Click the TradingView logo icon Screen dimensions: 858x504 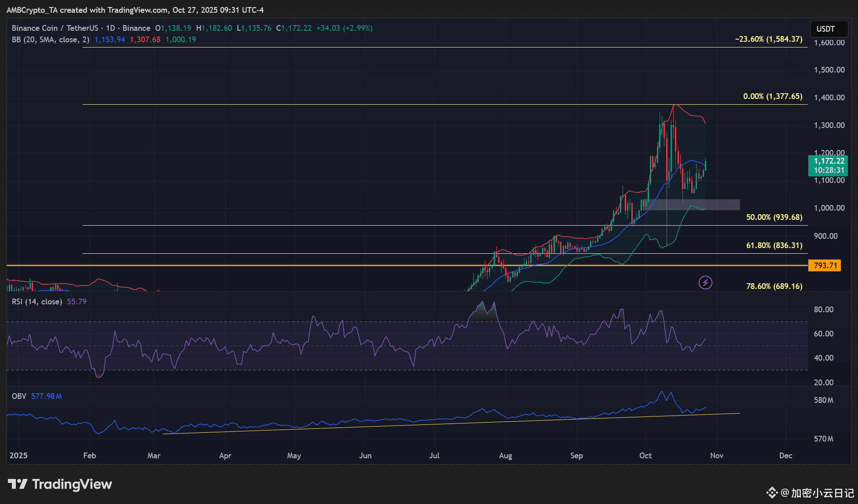(x=18, y=484)
